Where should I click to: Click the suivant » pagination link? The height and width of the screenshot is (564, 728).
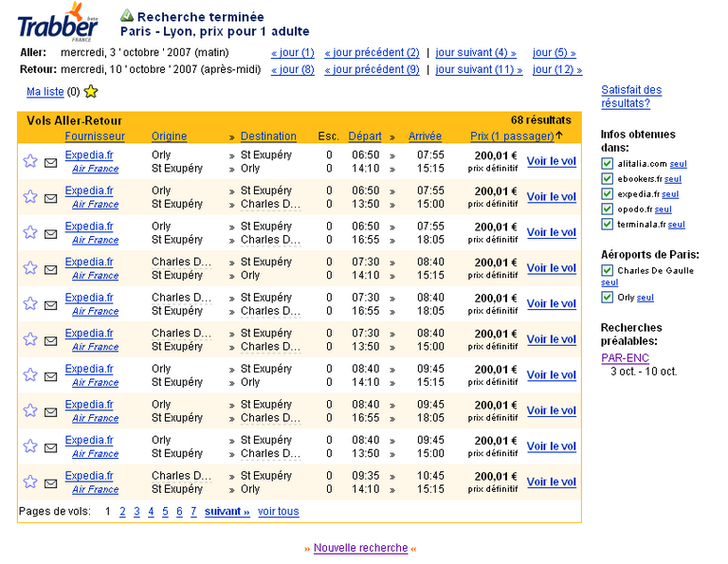(227, 512)
